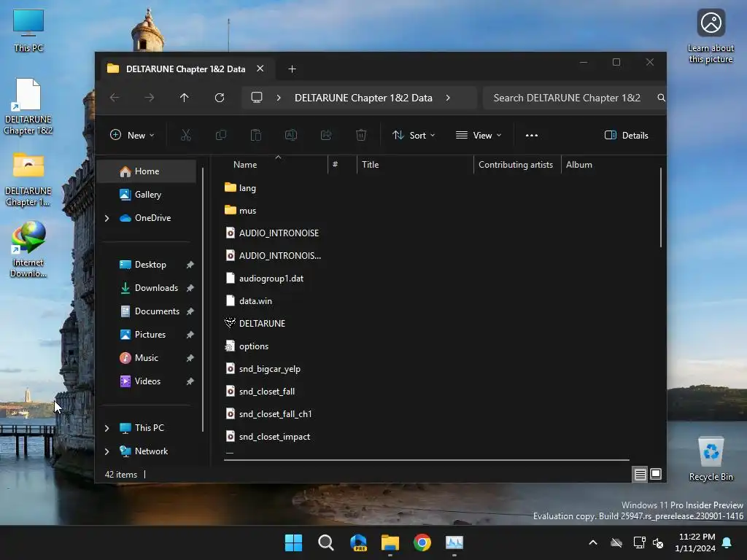Open the See more three-dots menu

pos(532,135)
